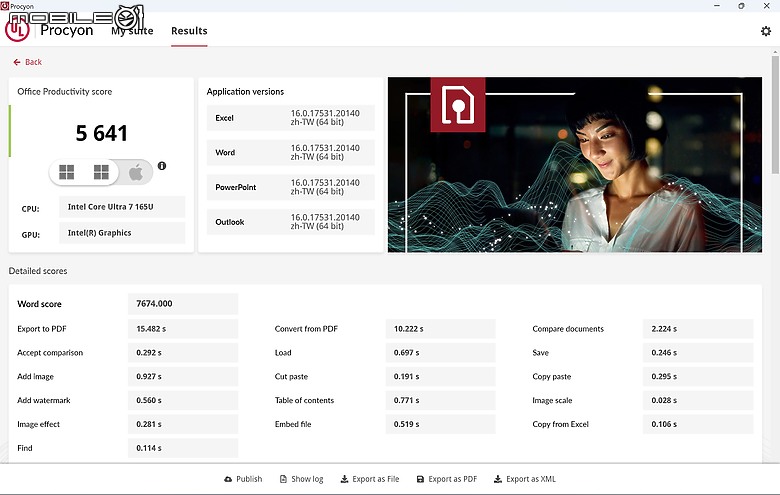780x495 pixels.
Task: Click the vertical scrollbar thumb
Action: [776, 114]
